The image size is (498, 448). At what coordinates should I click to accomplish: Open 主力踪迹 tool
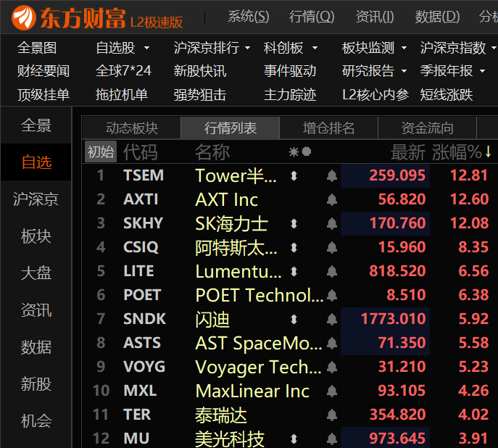(x=290, y=95)
